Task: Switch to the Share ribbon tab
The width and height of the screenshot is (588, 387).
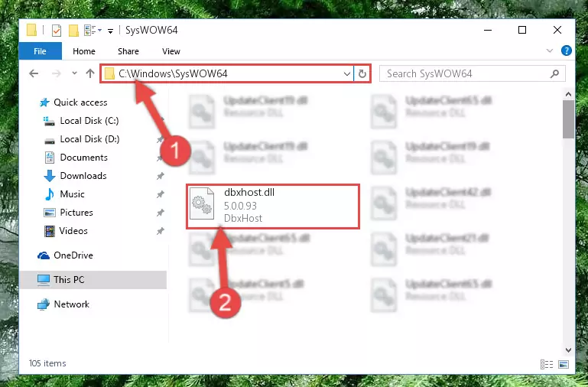Action: 128,51
